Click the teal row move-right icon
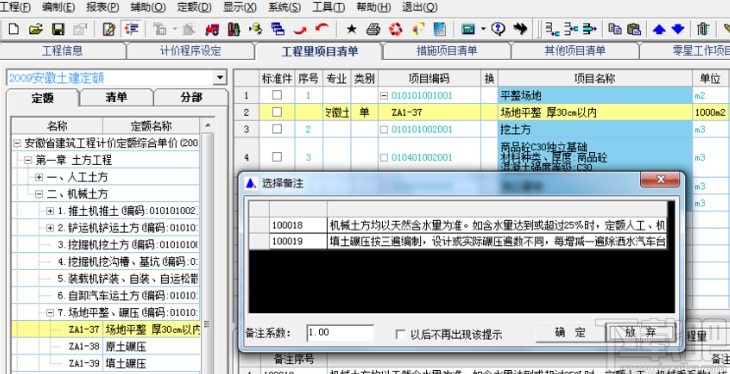 (589, 29)
